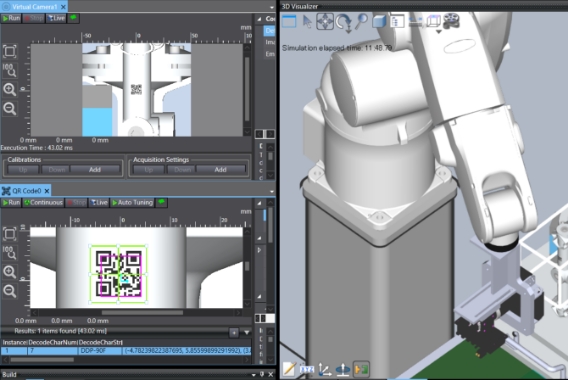The image size is (568, 380).
Task: Click the solid cube view icon in 3D Visualizer
Action: (379, 21)
